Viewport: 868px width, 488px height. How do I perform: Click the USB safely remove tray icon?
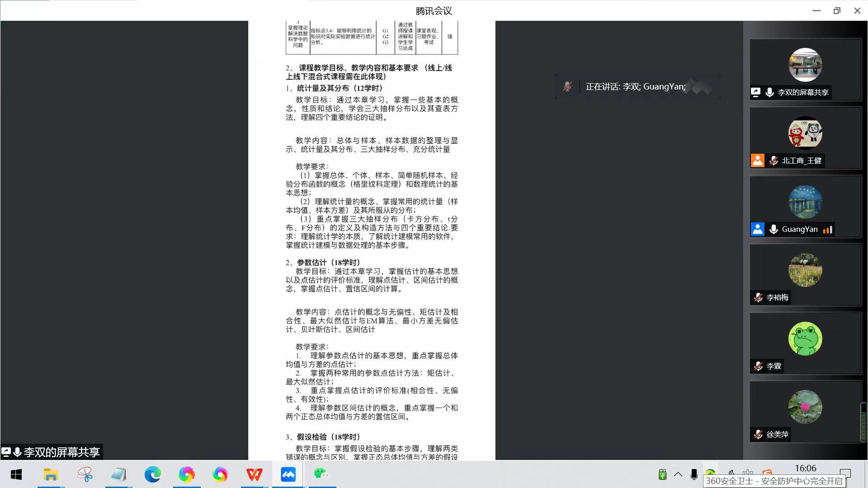tap(662, 474)
